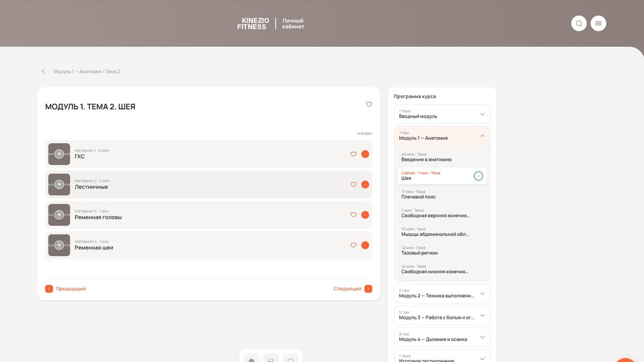The width and height of the screenshot is (644, 362).
Task: Open Свободная верхняя конечность topic
Action: click(442, 213)
